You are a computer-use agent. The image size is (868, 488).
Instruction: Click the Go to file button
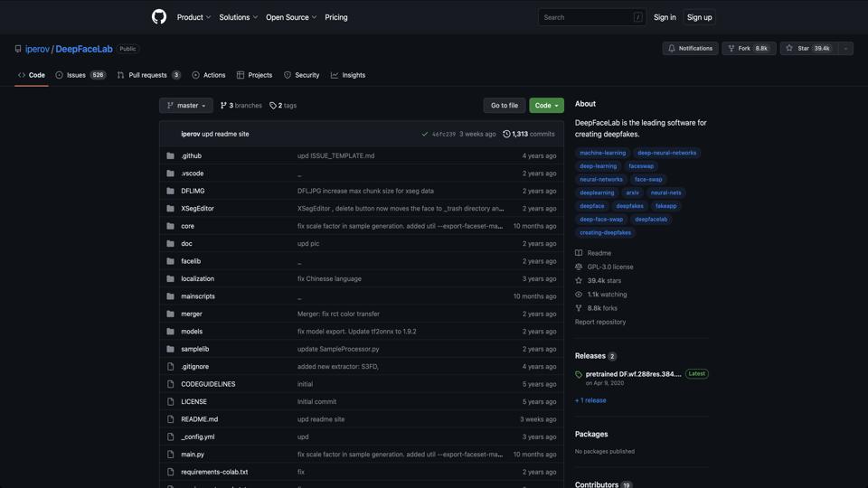point(504,106)
